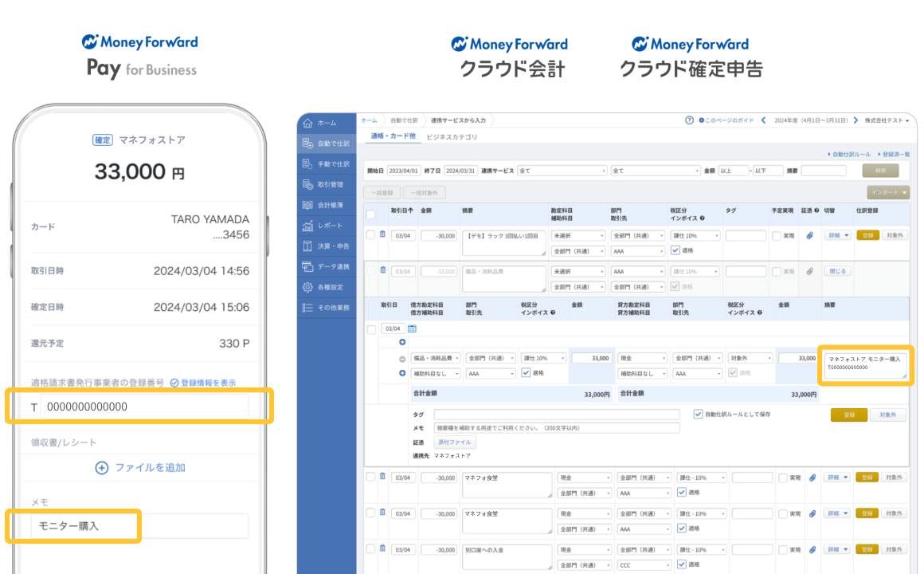Go to the next fiscal year arrow
The width and height of the screenshot is (924, 574).
[855, 120]
